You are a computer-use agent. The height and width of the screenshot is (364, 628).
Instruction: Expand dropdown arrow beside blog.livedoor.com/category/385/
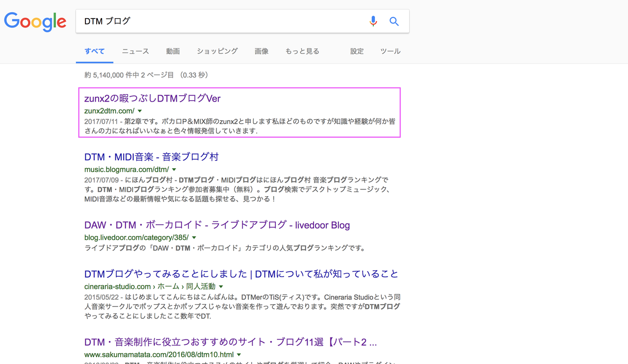pyautogui.click(x=194, y=238)
